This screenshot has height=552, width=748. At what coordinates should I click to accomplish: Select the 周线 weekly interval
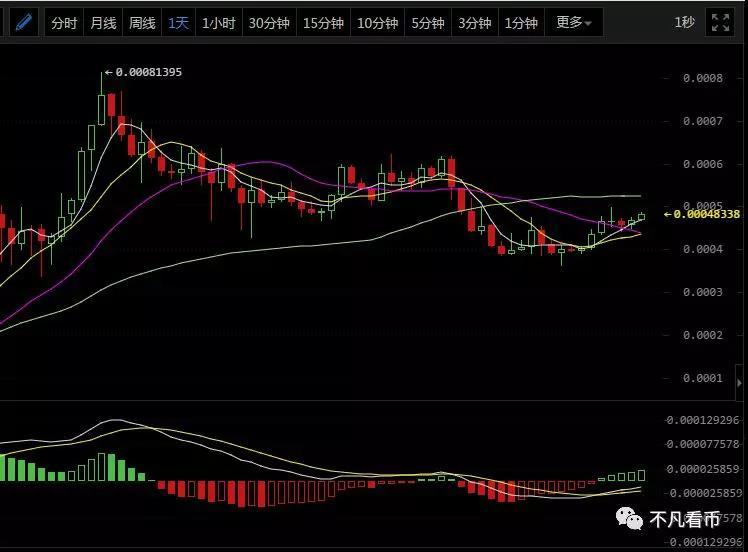tap(142, 22)
